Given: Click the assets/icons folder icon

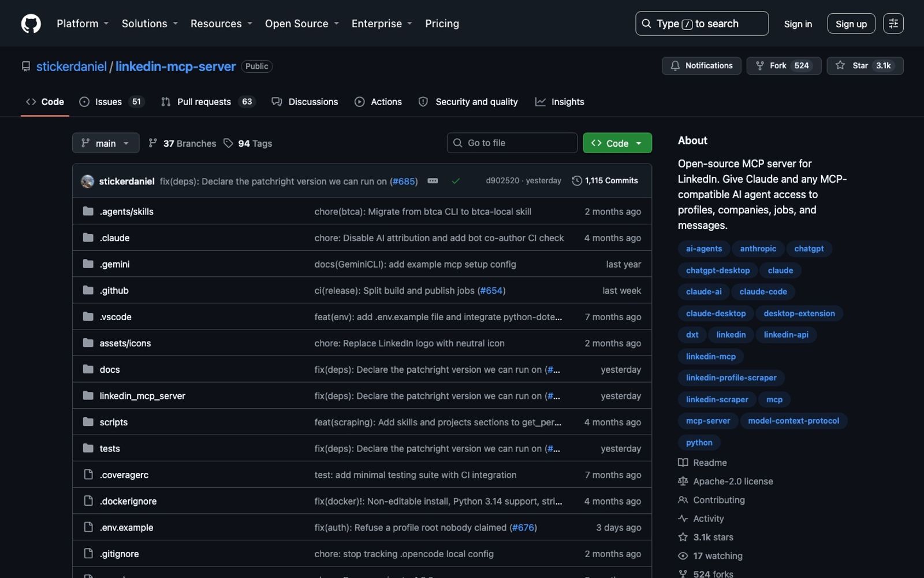Looking at the screenshot, I should point(88,343).
